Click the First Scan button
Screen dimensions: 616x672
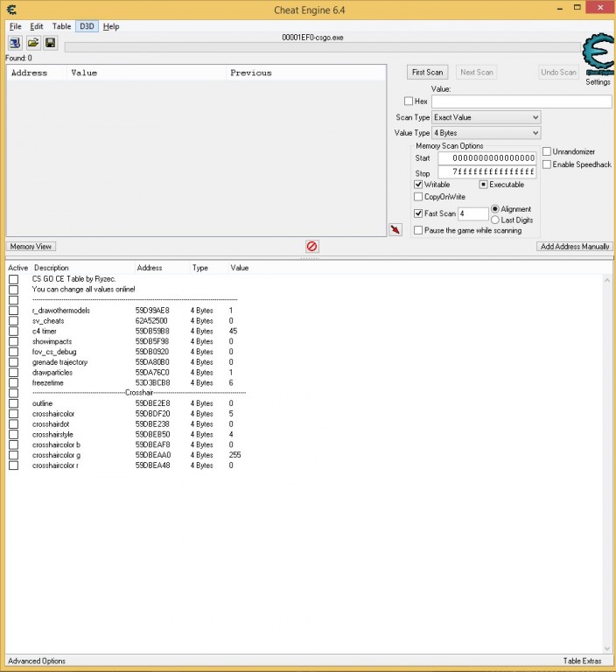(427, 72)
